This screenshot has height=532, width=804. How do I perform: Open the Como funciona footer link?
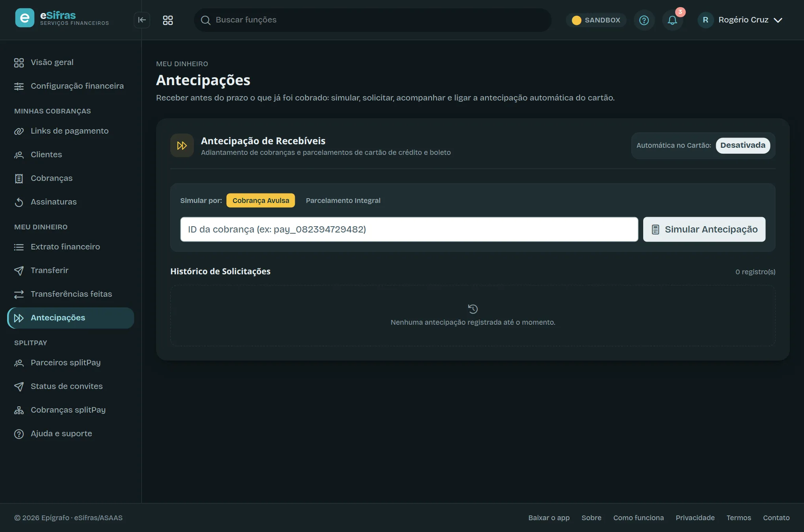pos(638,518)
